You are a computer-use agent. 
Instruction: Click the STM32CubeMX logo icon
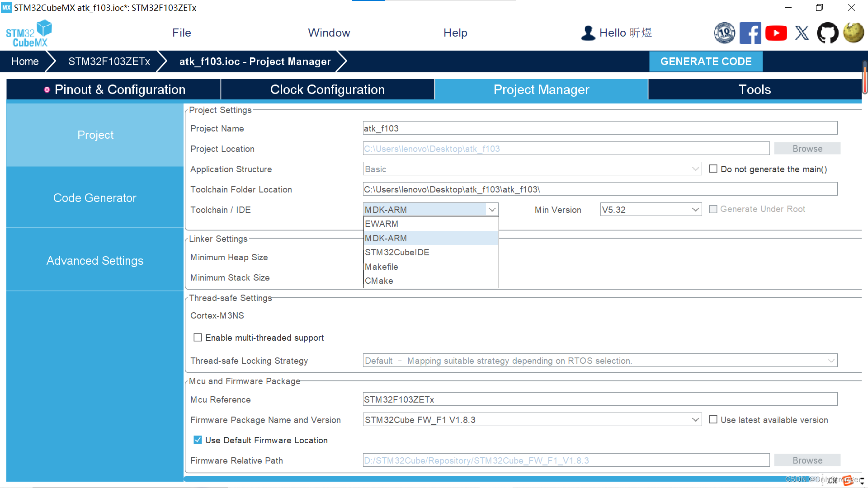[28, 33]
